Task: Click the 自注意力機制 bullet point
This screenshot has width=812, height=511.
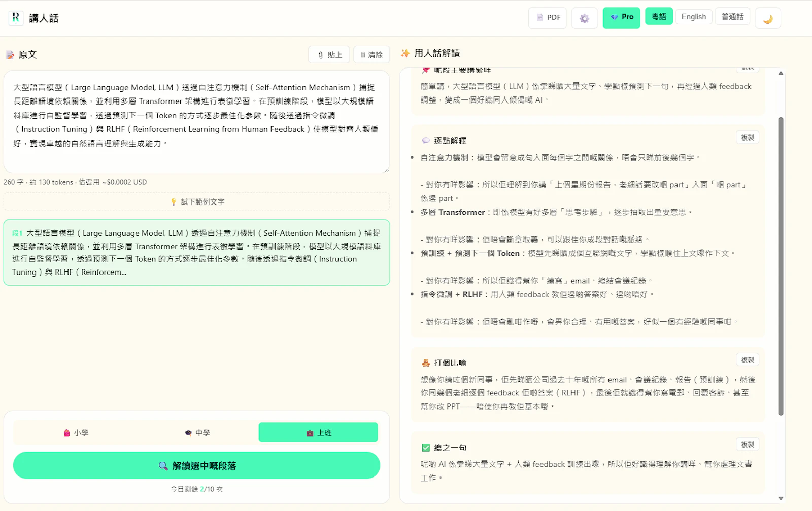Action: click(x=560, y=158)
